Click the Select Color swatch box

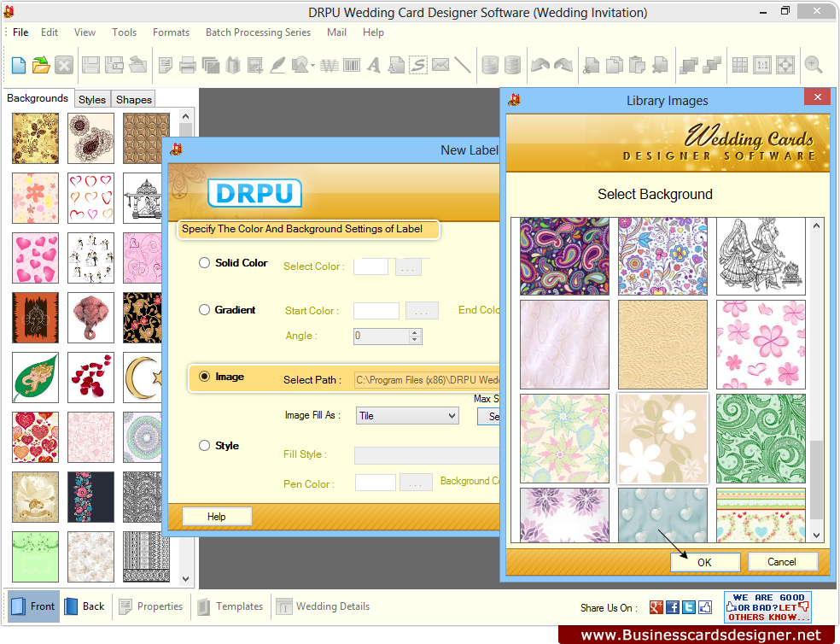click(370, 266)
